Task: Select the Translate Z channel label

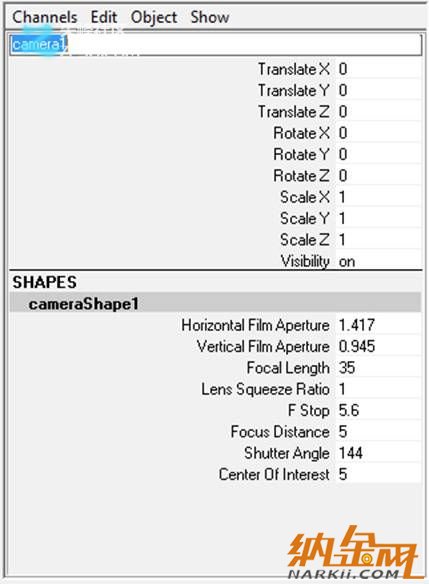Action: 294,112
